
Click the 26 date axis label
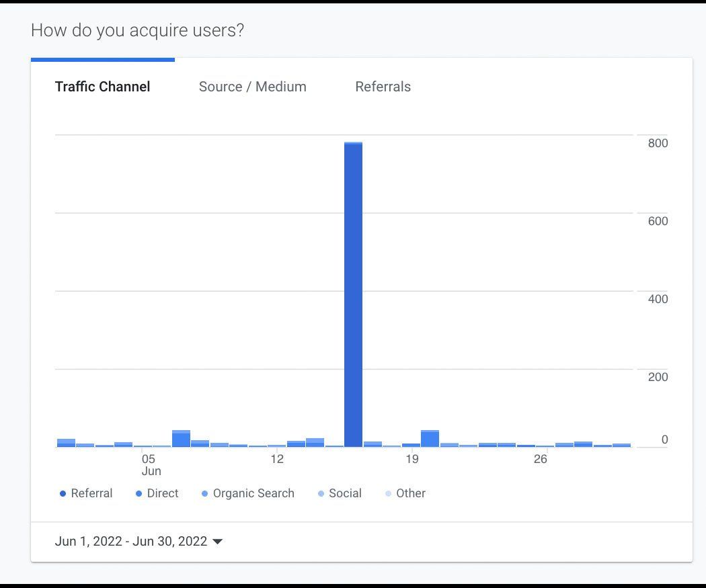(541, 460)
